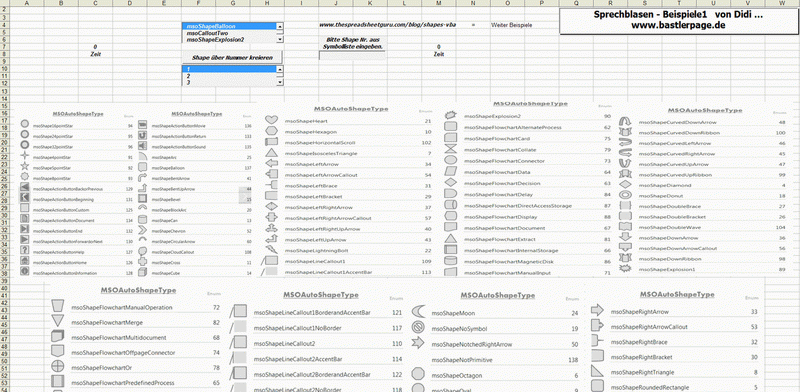
Task: Select the notched right arrow shape icon
Action: tap(418, 342)
